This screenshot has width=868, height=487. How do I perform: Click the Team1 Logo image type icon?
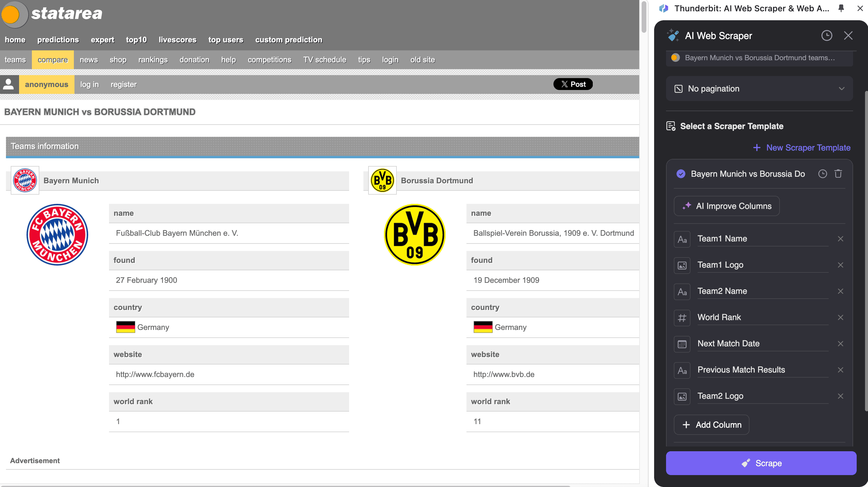coord(682,265)
